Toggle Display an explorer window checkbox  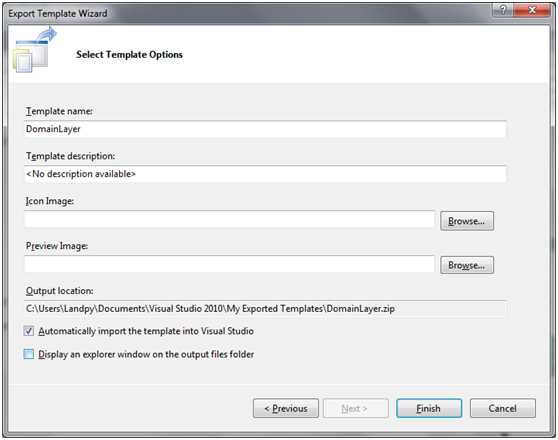(x=29, y=354)
